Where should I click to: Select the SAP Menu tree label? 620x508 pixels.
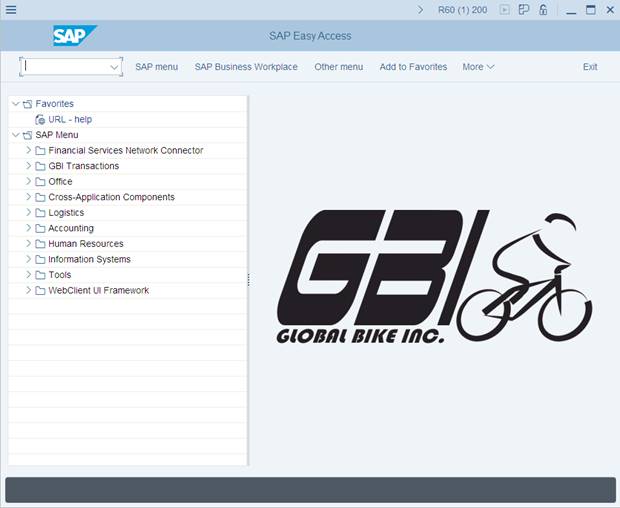coord(57,135)
